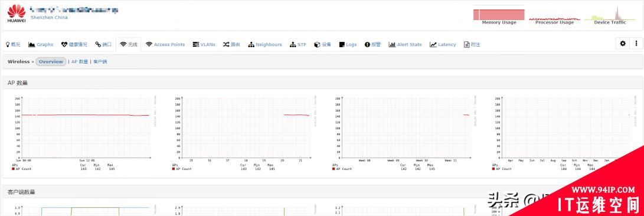Image resolution: width=644 pixels, height=216 pixels.
Task: Open the Memory Usage mini graph
Action: click(x=499, y=15)
